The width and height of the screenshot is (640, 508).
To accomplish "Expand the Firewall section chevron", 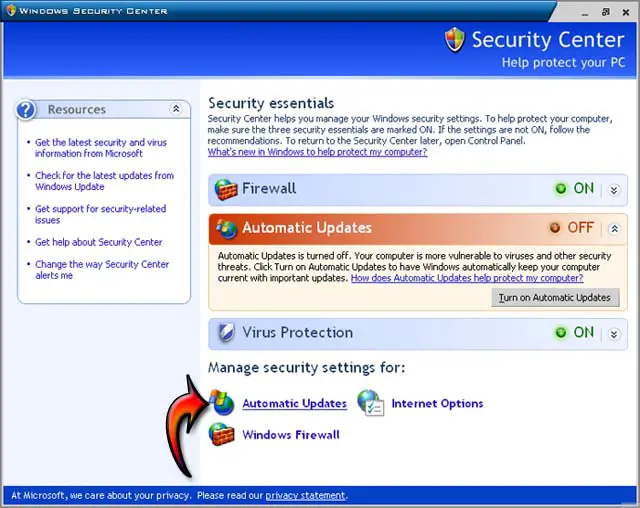I will coord(614,190).
